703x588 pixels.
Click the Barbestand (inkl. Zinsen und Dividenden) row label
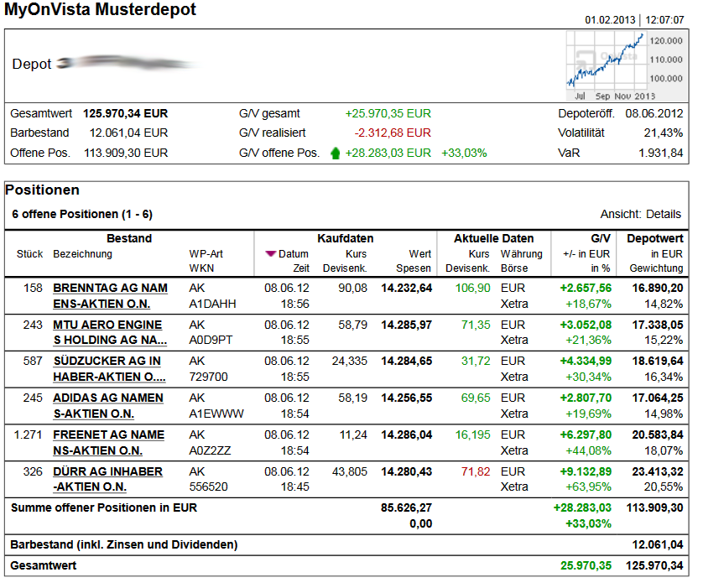pos(124,545)
